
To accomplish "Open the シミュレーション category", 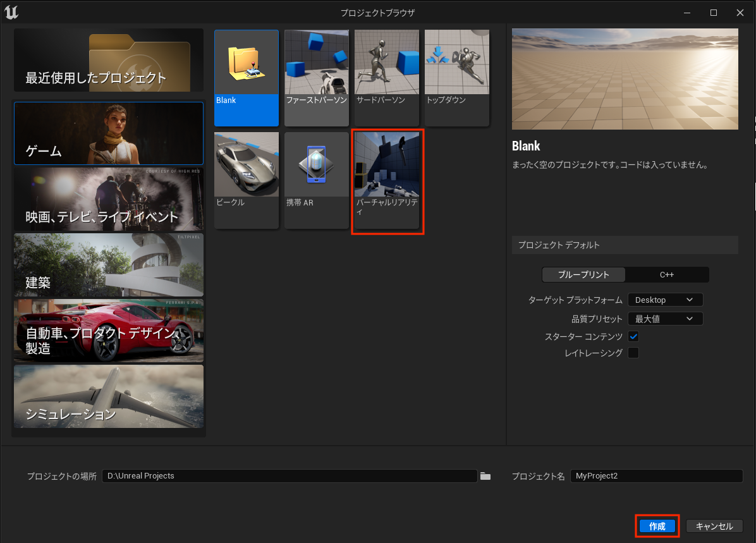I will pos(109,396).
